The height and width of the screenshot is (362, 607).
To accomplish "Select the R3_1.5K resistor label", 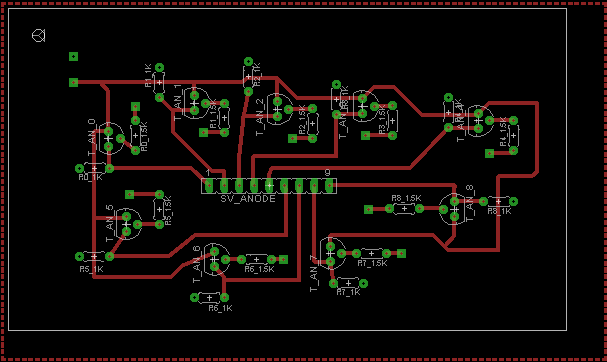I will pos(382,120).
